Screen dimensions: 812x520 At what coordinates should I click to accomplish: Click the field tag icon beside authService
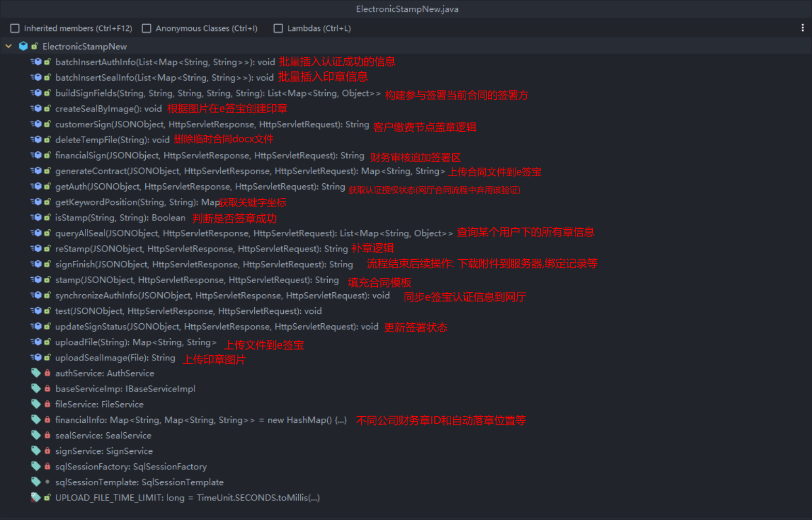coord(36,373)
